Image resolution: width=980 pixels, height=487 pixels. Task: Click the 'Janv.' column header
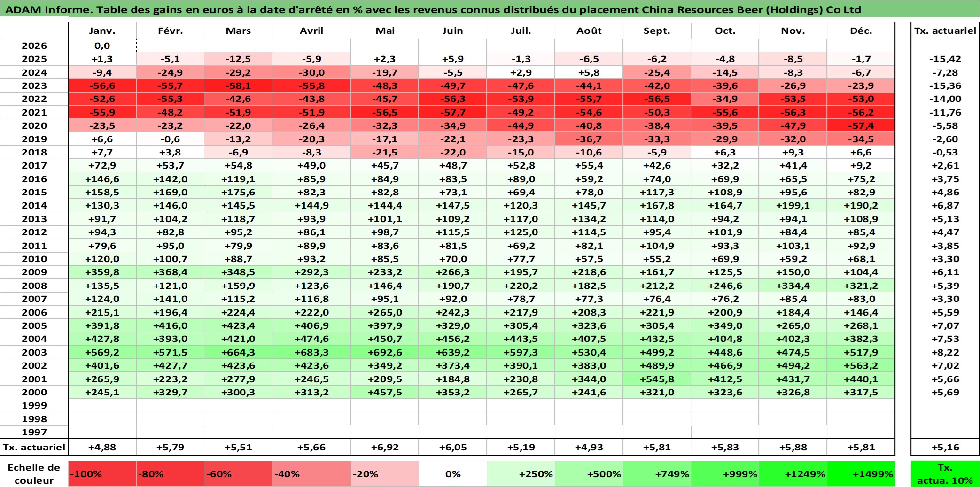tap(102, 31)
